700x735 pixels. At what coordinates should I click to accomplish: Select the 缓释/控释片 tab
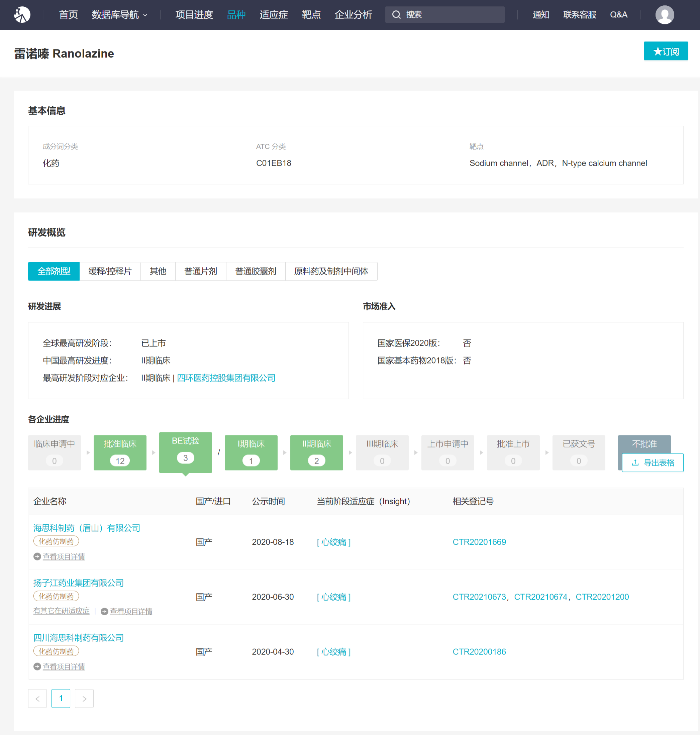coord(110,271)
